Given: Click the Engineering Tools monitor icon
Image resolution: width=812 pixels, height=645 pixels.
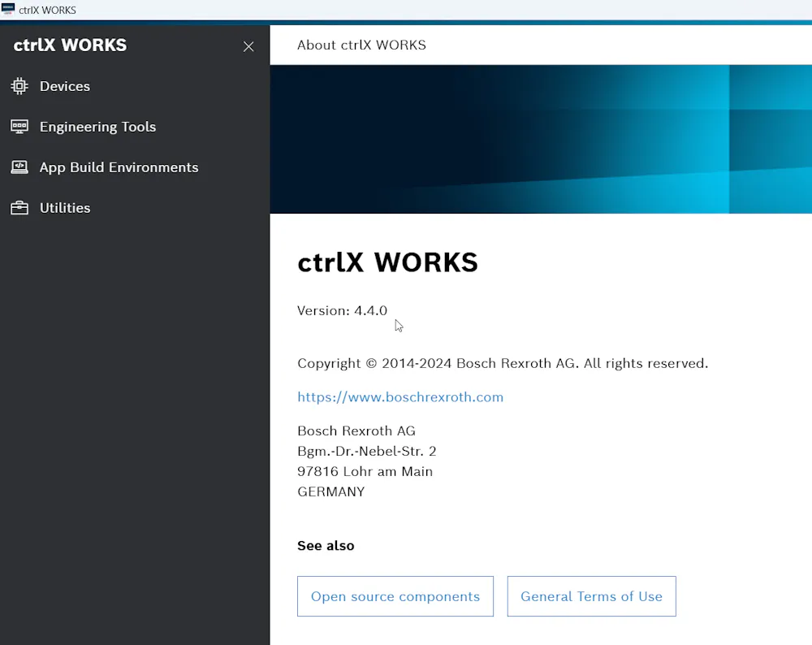Looking at the screenshot, I should (19, 127).
